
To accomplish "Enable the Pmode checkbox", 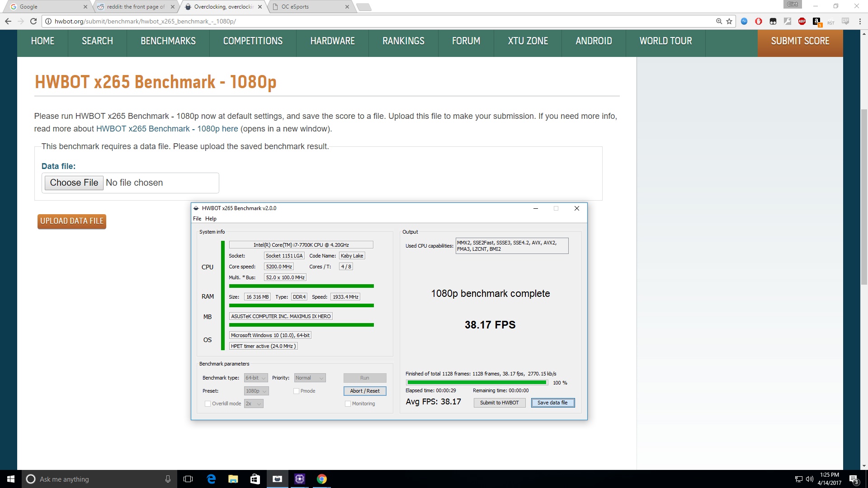I will pos(296,391).
